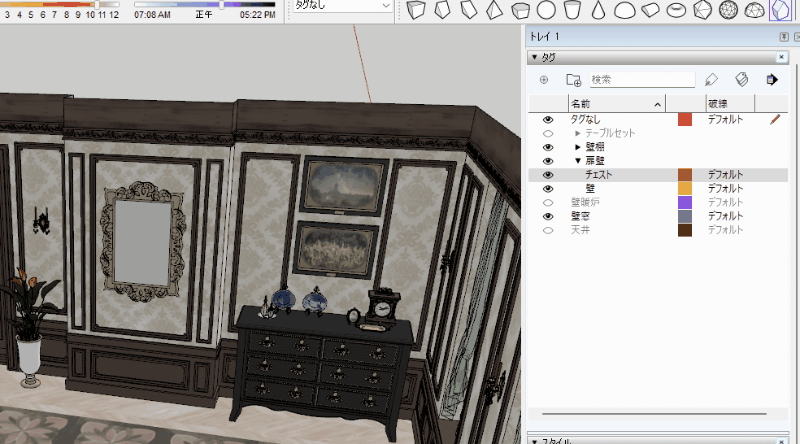
Task: Select the wedge shape tool
Action: click(x=468, y=10)
